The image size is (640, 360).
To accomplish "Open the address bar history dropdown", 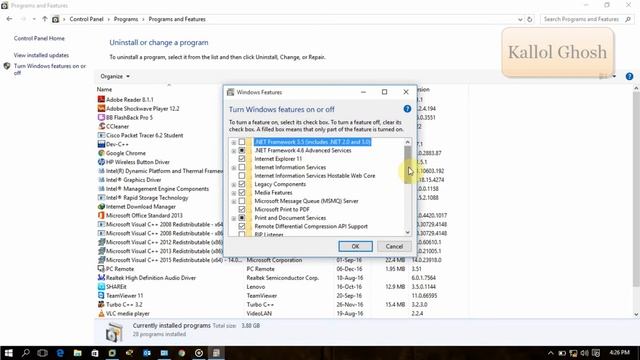I will [x=520, y=19].
